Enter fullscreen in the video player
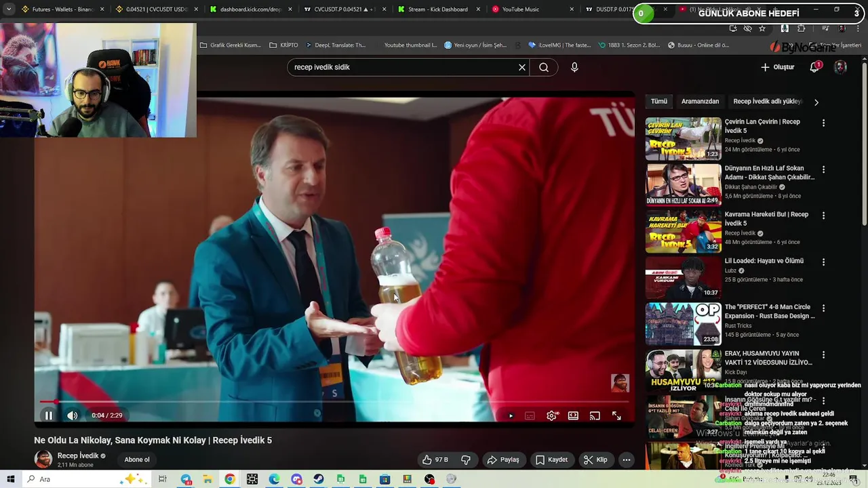Viewport: 868px width, 488px height. pos(616,415)
